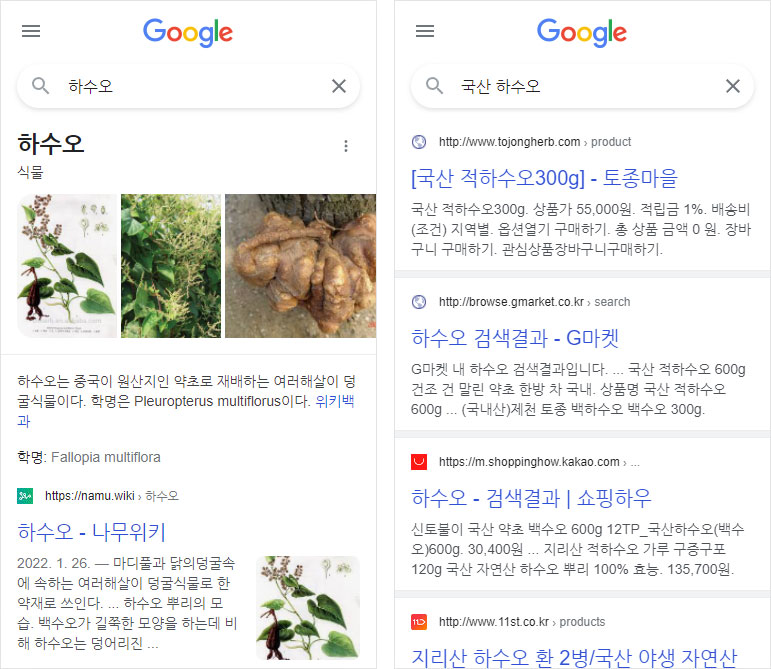771x669 pixels.
Task: Click the 11st favicon next to www.11st.co.kr
Action: pyautogui.click(x=419, y=622)
